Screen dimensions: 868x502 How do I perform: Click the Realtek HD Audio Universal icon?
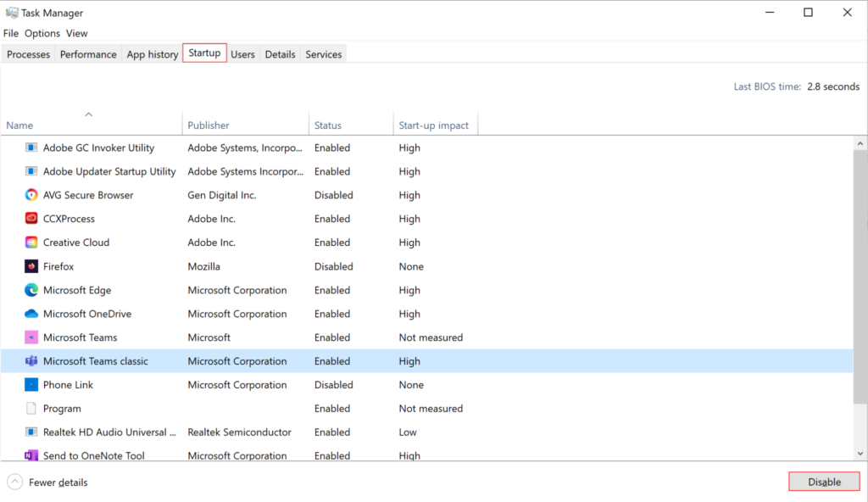32,432
